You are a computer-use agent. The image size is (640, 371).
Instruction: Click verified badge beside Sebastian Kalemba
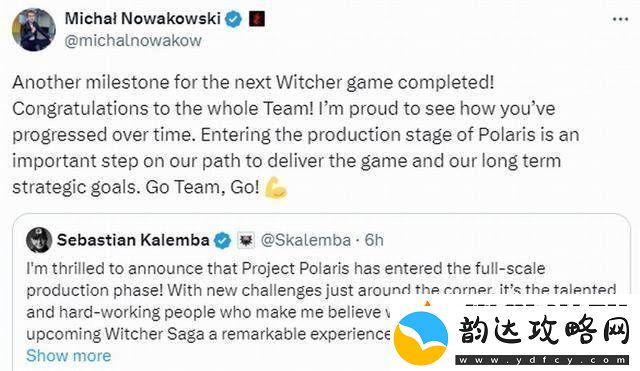pyautogui.click(x=222, y=240)
